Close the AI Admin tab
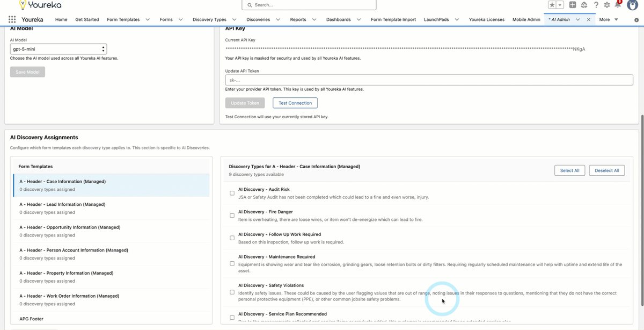Screen dimensions: 644x330 [x=589, y=19]
